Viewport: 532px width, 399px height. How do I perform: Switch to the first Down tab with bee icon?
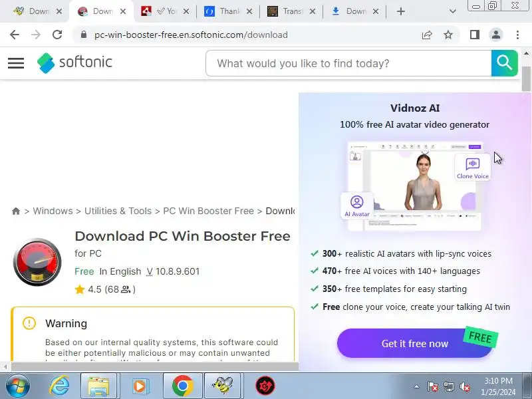pyautogui.click(x=32, y=11)
